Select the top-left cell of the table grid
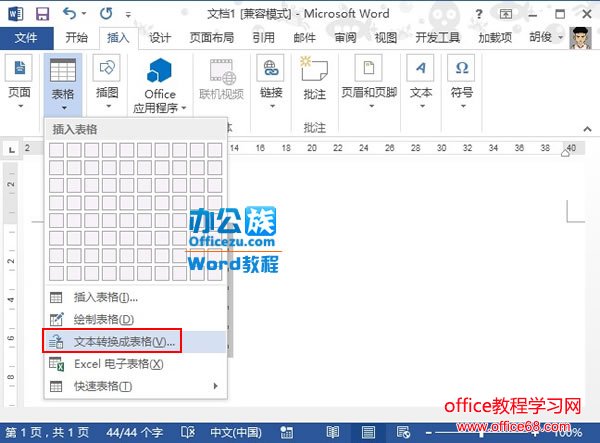Viewport: 600px width, 443px height. pyautogui.click(x=57, y=150)
